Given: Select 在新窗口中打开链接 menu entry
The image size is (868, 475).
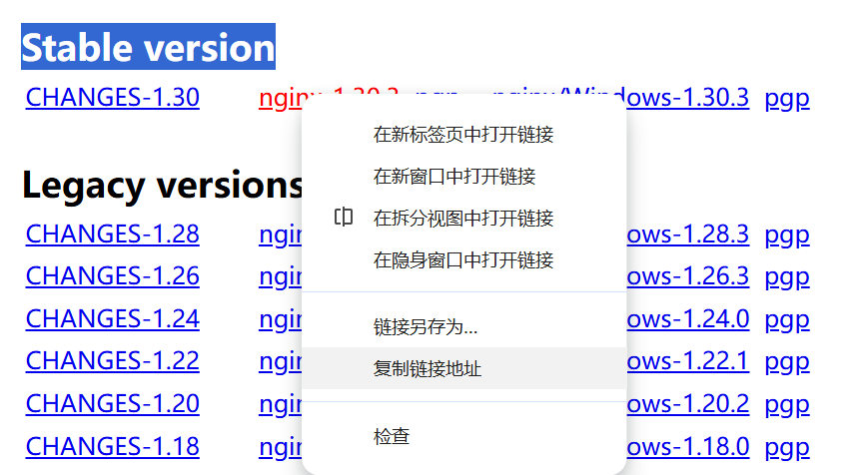Looking at the screenshot, I should click(x=463, y=177).
